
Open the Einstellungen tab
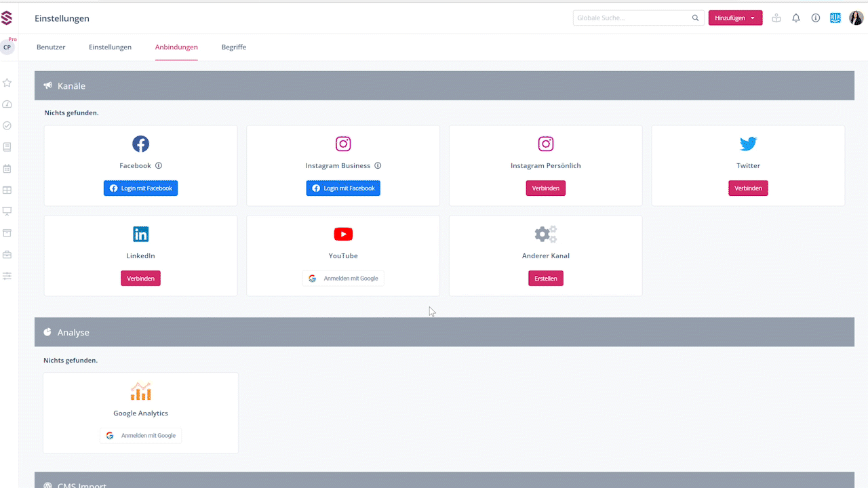coord(110,47)
